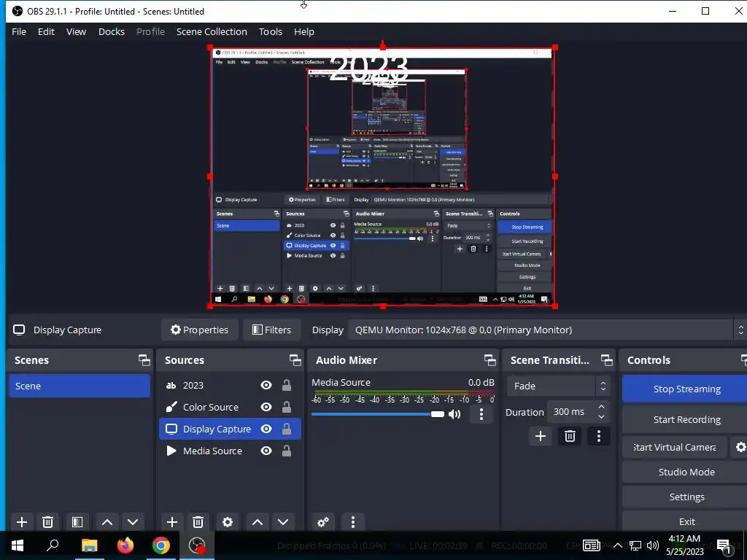Open the Tools menu

coord(271,31)
